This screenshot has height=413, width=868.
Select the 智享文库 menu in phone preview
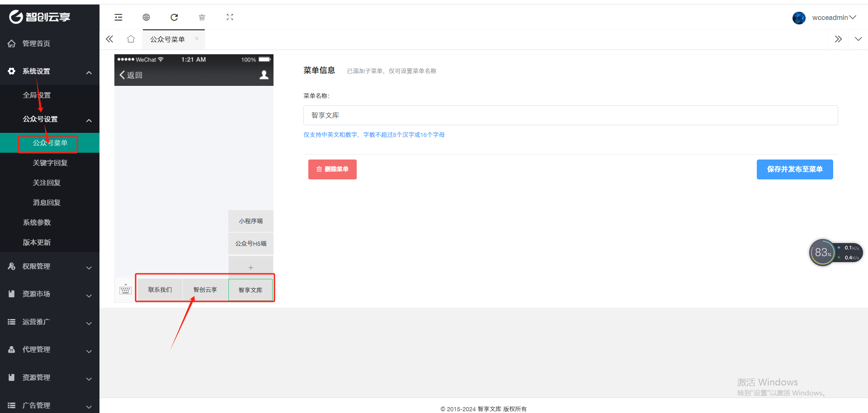pyautogui.click(x=250, y=290)
